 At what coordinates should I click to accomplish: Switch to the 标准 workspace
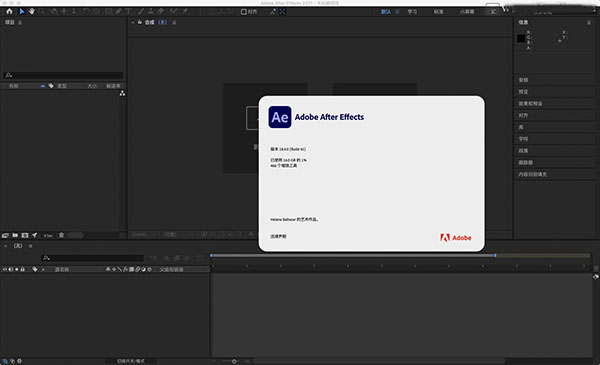coord(439,12)
